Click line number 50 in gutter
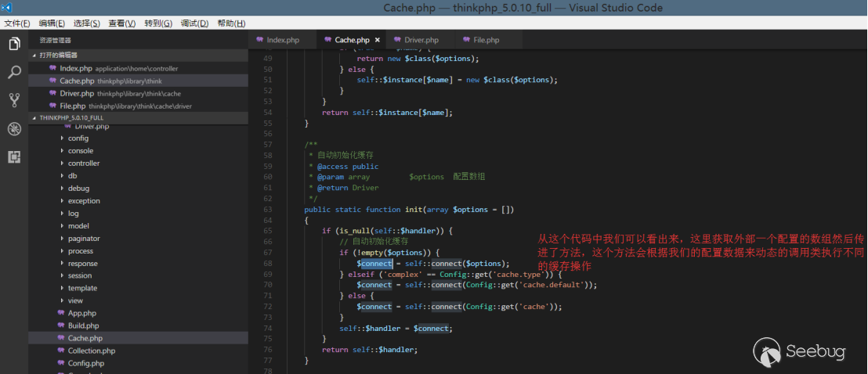 267,69
